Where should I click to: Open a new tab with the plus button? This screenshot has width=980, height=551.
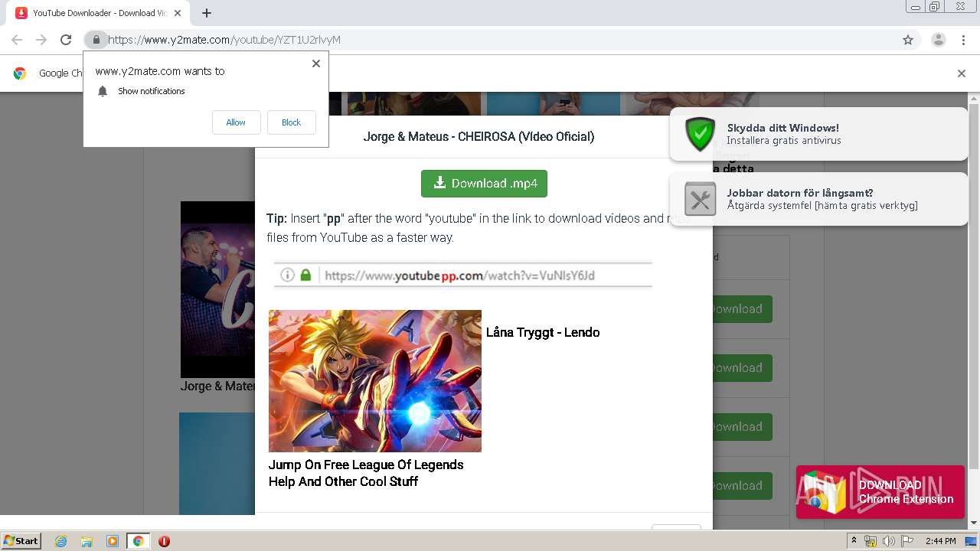207,13
